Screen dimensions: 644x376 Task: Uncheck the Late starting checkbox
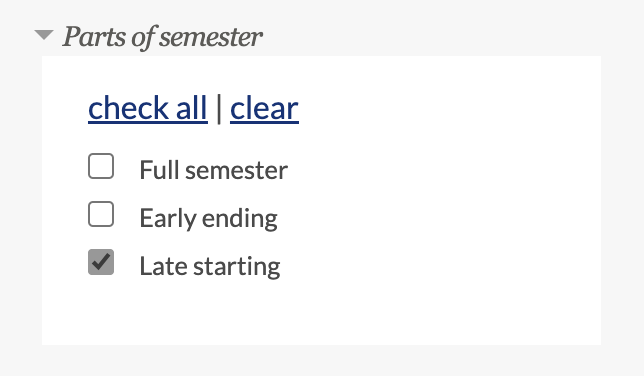pos(101,262)
